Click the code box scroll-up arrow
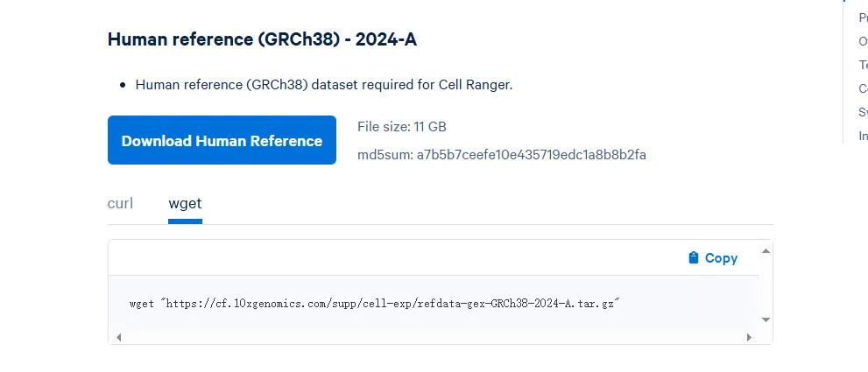Viewport: 868px width, 372px height. coord(766,251)
